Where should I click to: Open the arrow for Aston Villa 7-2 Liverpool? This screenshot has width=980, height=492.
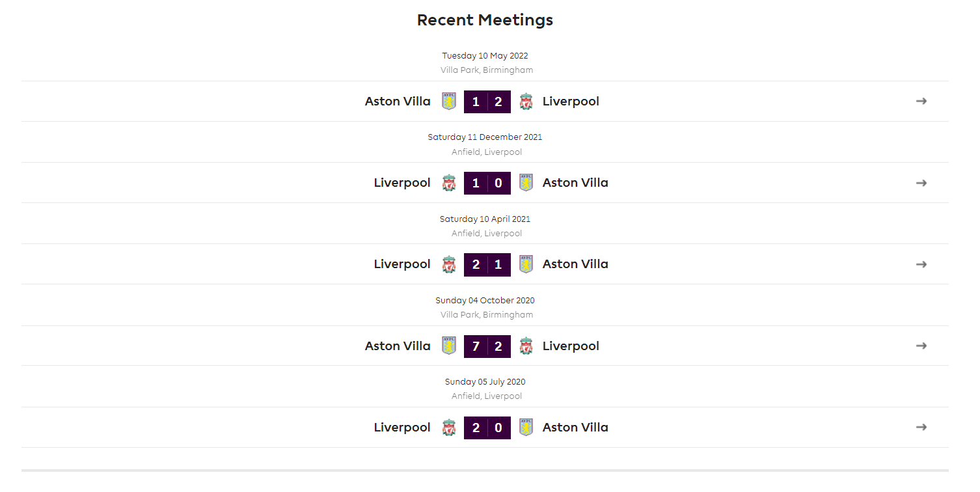(921, 346)
